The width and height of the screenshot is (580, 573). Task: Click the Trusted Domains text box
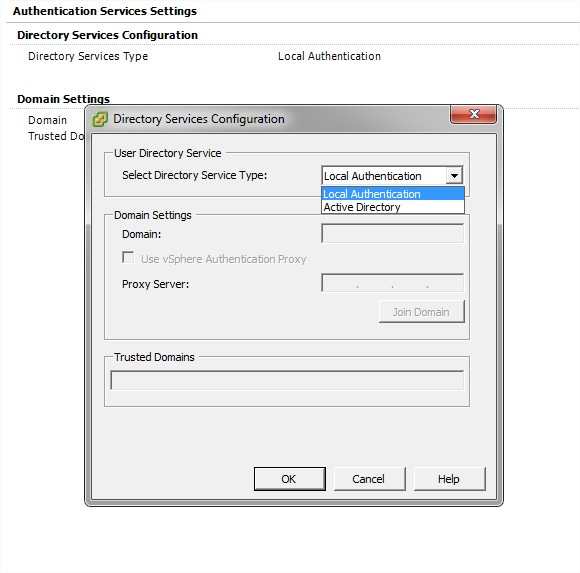click(x=287, y=380)
